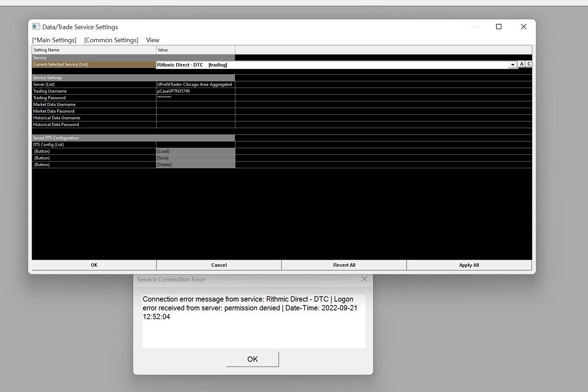Click the "Service Connection Error" dialog title
Image resolution: width=588 pixels, height=392 pixels.
tap(171, 279)
